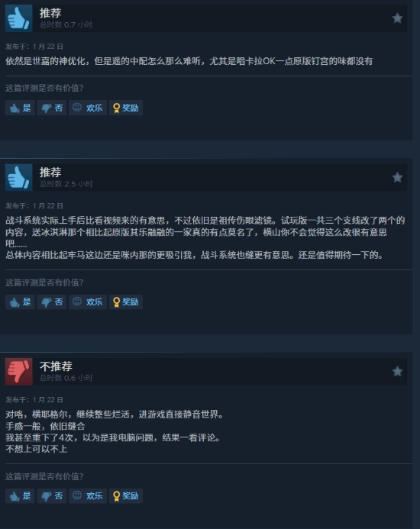This screenshot has width=420, height=529.
Task: Give 奖励 to the second review
Action: [x=126, y=302]
